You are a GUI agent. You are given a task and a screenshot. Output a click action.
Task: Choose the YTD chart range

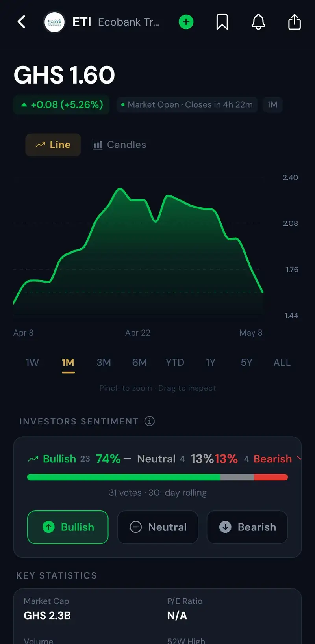175,362
